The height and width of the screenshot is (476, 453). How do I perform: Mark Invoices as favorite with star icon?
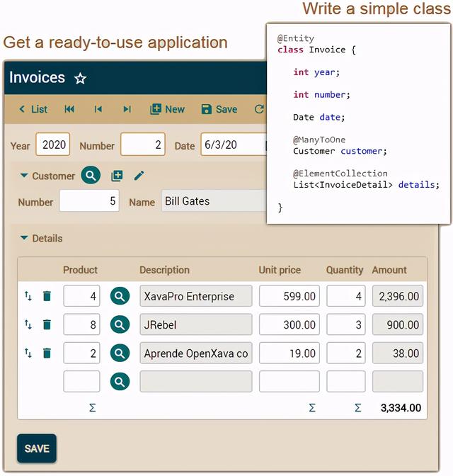[x=81, y=79]
